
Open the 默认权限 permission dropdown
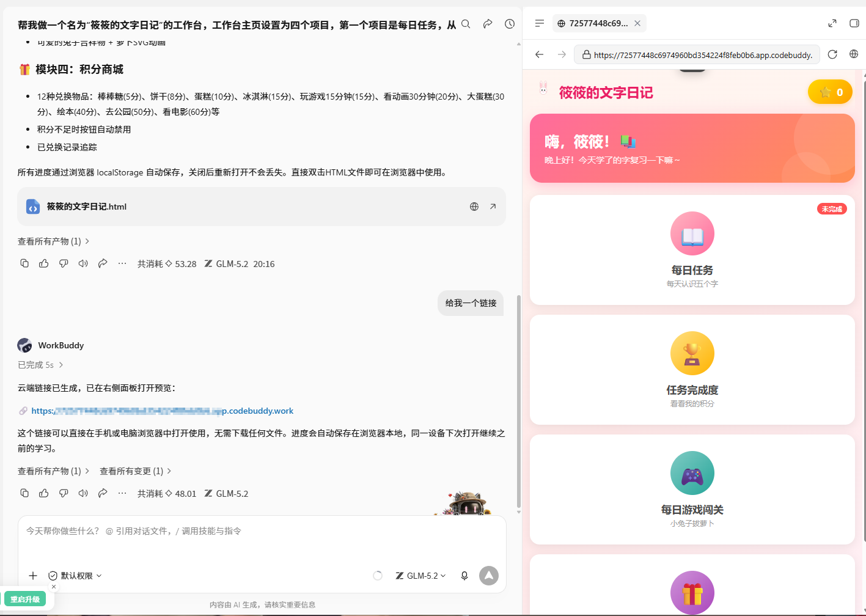(x=75, y=576)
